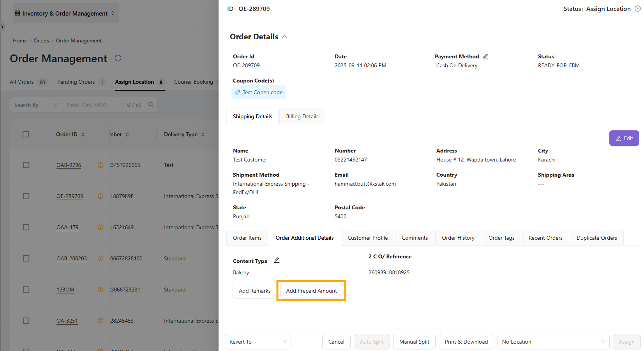Open the Order History tab
This screenshot has height=351, width=644.
tap(458, 238)
